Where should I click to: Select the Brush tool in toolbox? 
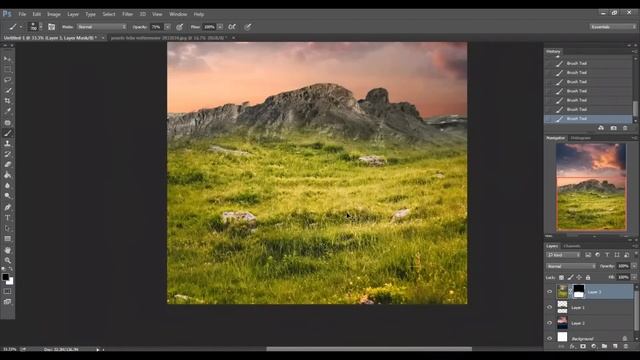pyautogui.click(x=7, y=133)
